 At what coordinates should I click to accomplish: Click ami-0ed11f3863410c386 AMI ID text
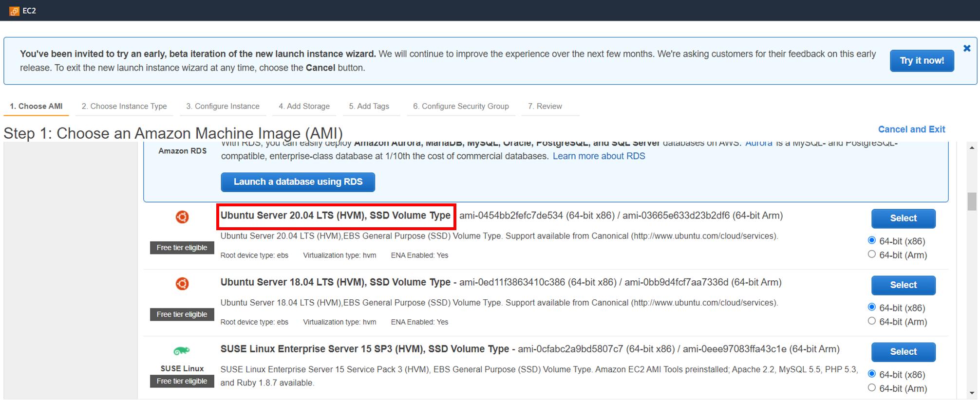[512, 282]
